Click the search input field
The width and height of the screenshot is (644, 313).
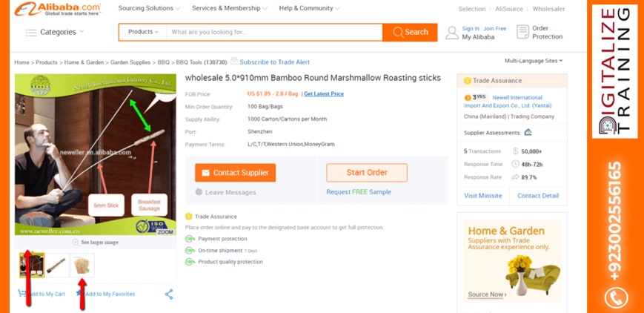(x=274, y=33)
